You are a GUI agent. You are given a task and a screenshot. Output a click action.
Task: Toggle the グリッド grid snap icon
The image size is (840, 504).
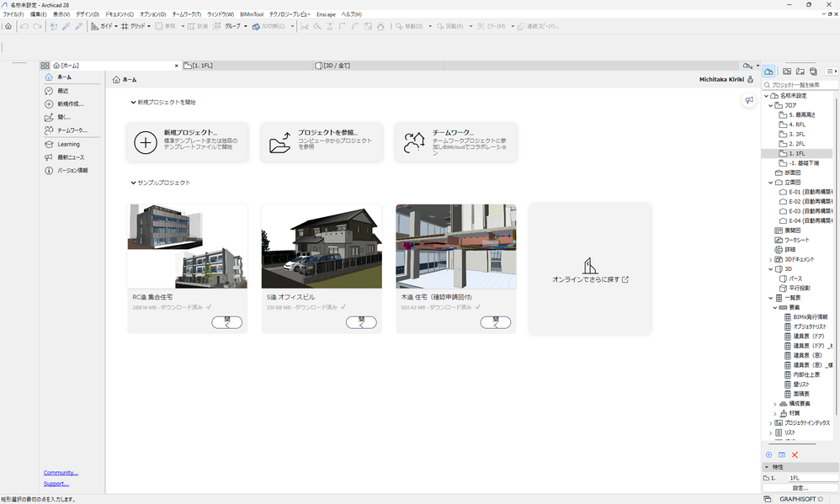(125, 26)
